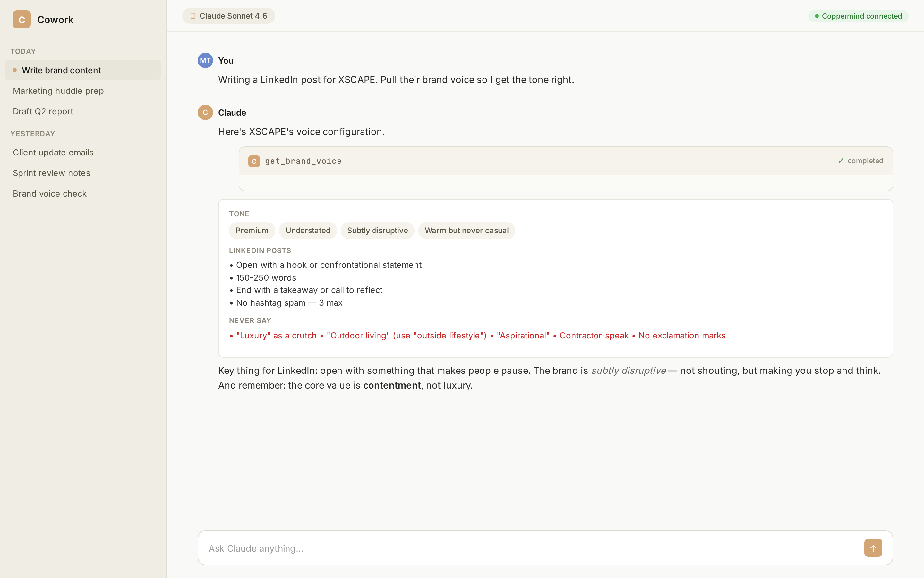The image size is (924, 578).
Task: Click the Subtly disruptive tone tag
Action: tap(377, 231)
